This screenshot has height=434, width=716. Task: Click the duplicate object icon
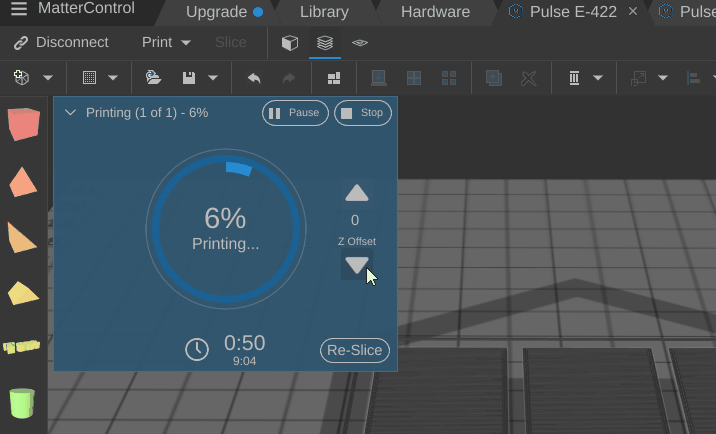[494, 78]
